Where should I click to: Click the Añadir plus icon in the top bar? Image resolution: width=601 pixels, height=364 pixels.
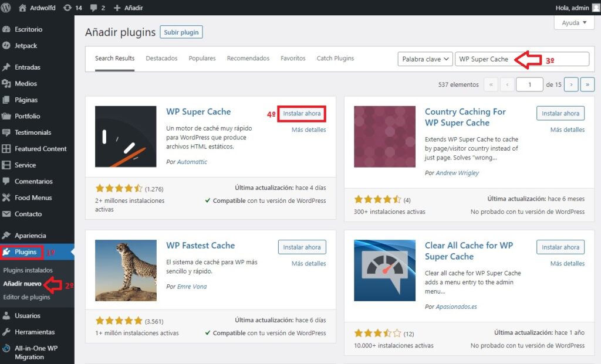[x=117, y=8]
